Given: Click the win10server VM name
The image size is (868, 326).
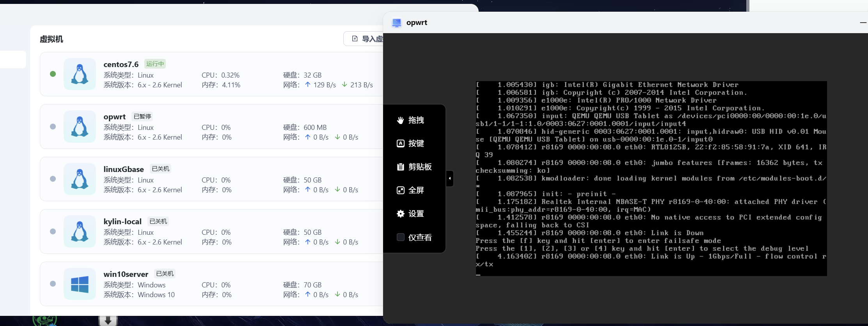Looking at the screenshot, I should click(x=126, y=274).
